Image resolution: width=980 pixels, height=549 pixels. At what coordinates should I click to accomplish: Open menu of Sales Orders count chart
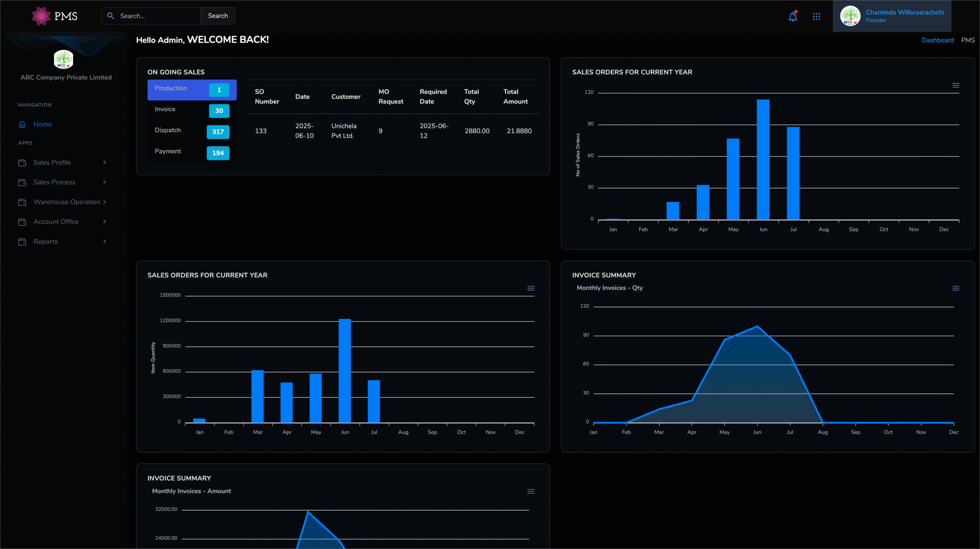coord(955,85)
